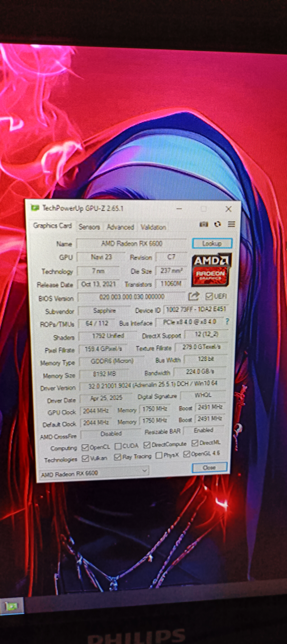Toggle the DirectML checkbox

point(195,443)
